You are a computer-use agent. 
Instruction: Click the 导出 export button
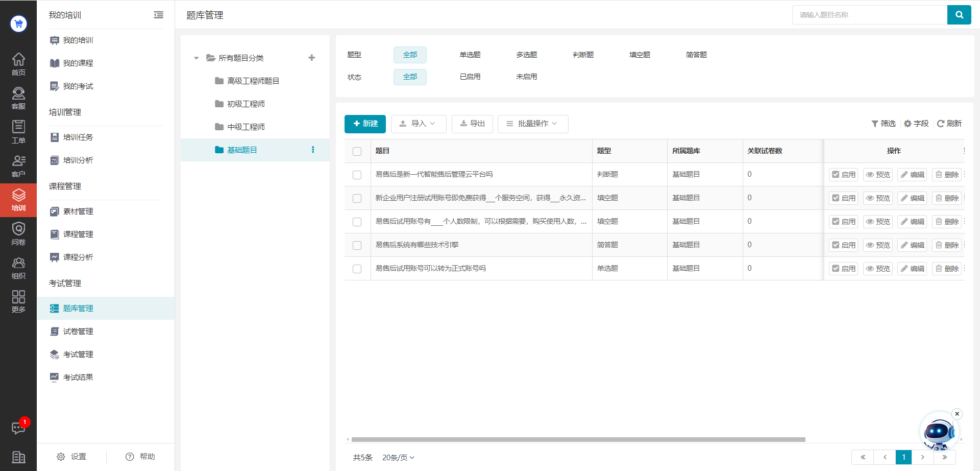pos(472,124)
